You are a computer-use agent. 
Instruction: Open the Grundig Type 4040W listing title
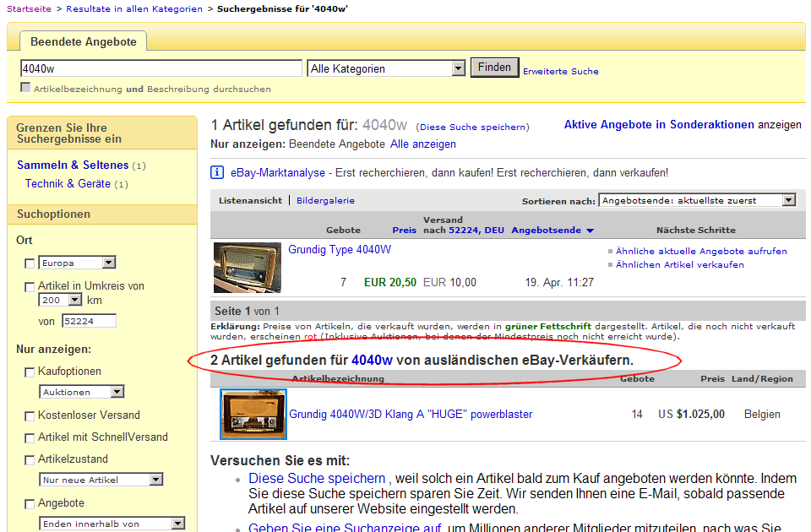340,250
